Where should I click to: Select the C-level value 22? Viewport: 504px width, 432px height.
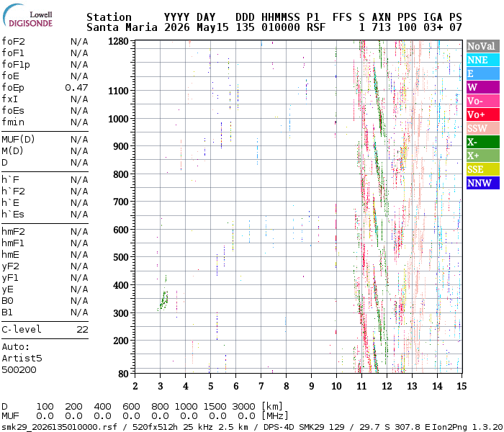pyautogui.click(x=82, y=330)
